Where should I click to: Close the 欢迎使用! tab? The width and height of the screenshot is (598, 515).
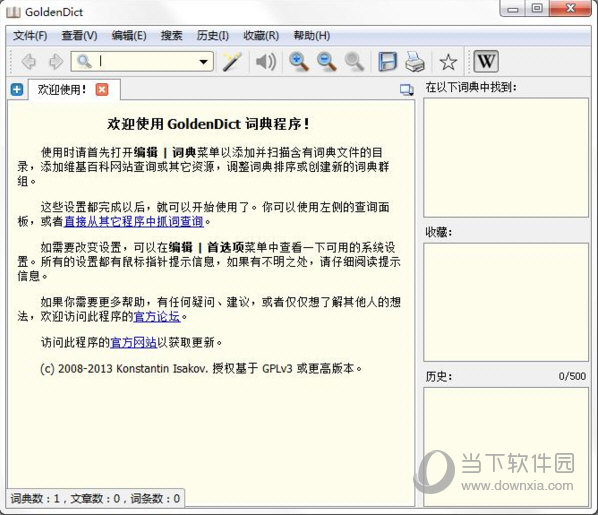pyautogui.click(x=102, y=90)
